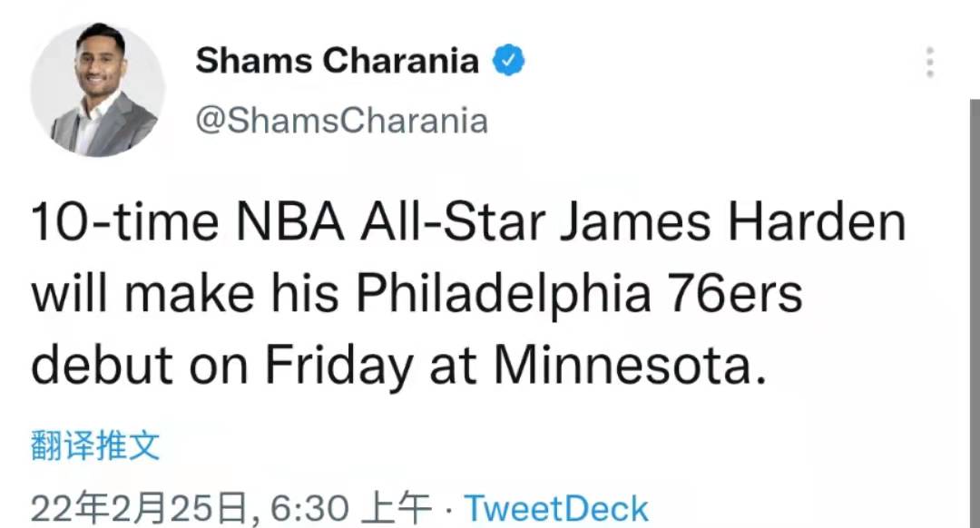980x528 pixels.
Task: Click the blue verified badge
Action: 509,60
